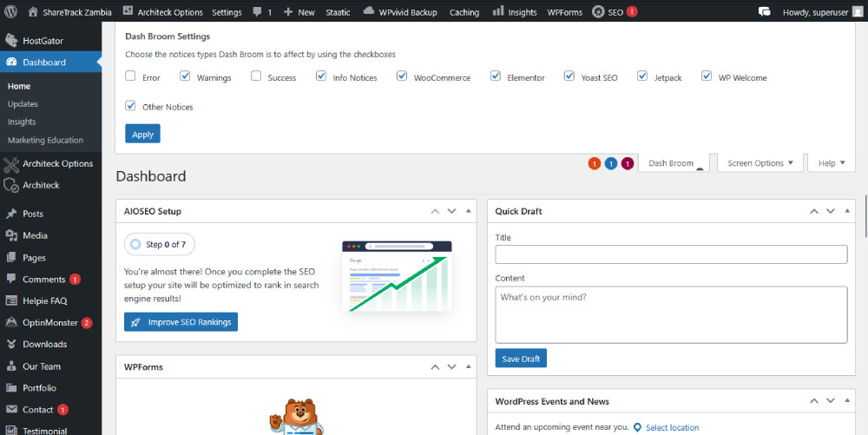Collapse the Dash Broom settings tab

[x=674, y=163]
